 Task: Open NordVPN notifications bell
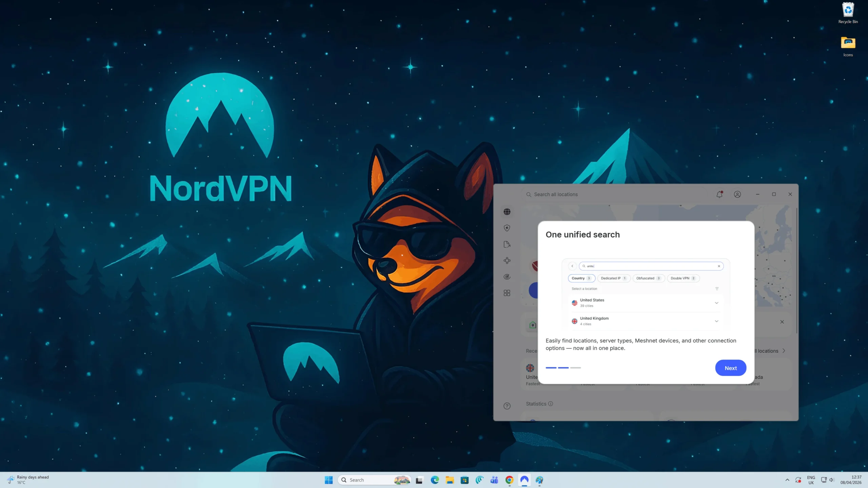click(x=719, y=194)
